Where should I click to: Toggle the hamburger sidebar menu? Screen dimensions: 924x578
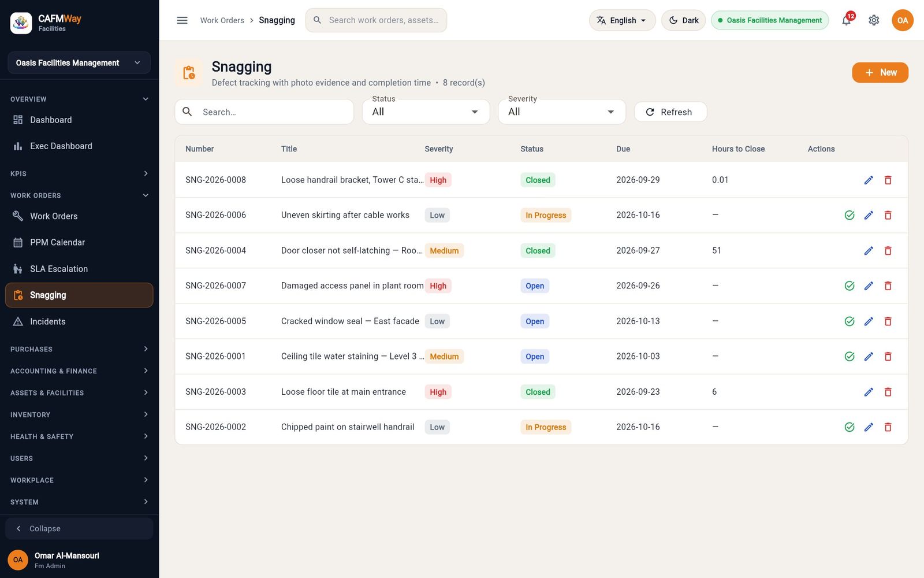(x=182, y=20)
